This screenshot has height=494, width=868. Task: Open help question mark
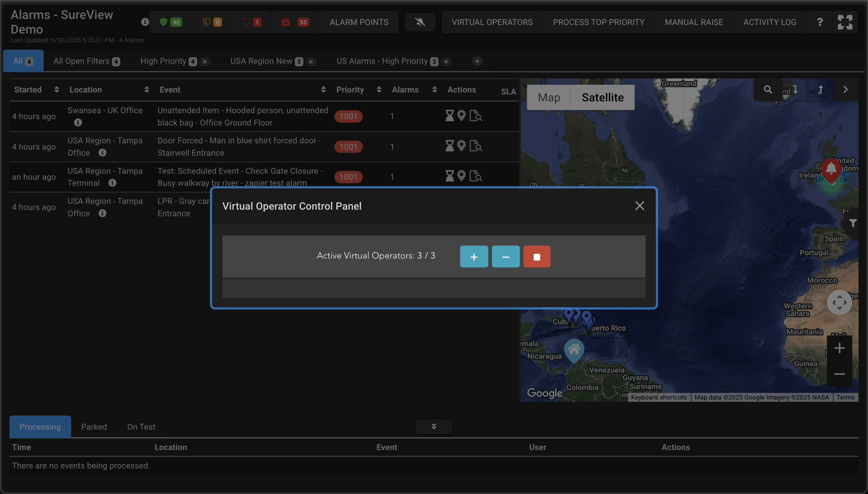tap(820, 22)
